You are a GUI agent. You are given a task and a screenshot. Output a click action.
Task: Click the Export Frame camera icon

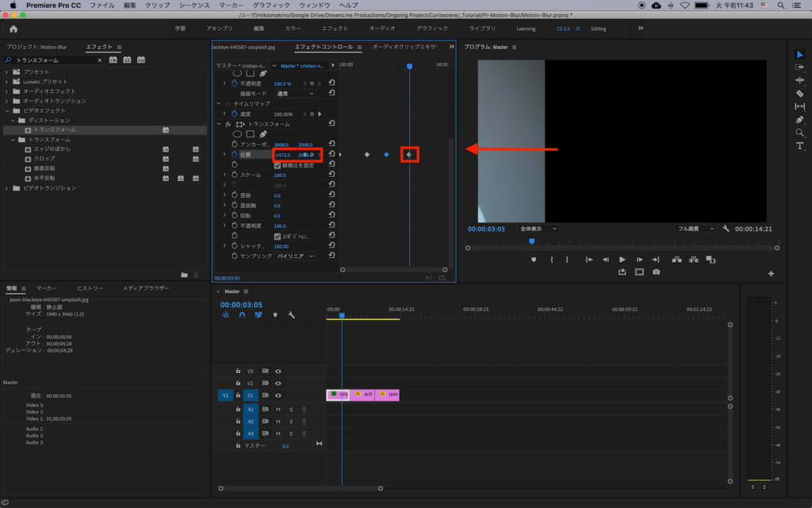656,272
